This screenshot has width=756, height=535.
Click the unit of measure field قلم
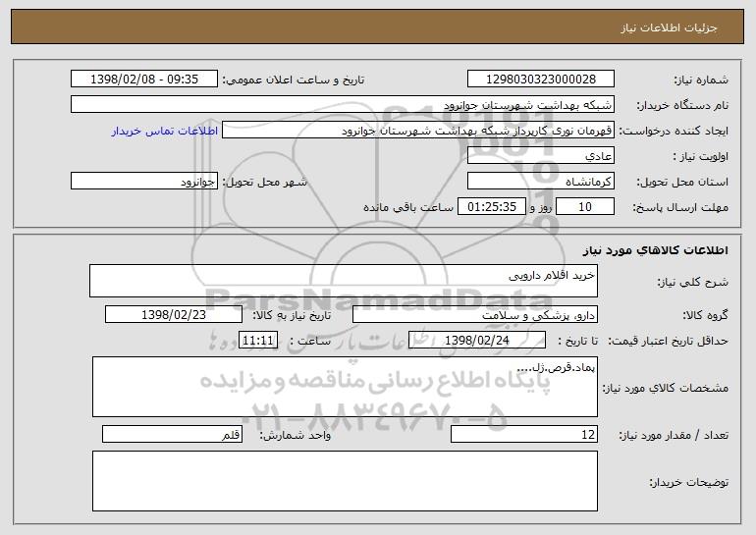(172, 434)
